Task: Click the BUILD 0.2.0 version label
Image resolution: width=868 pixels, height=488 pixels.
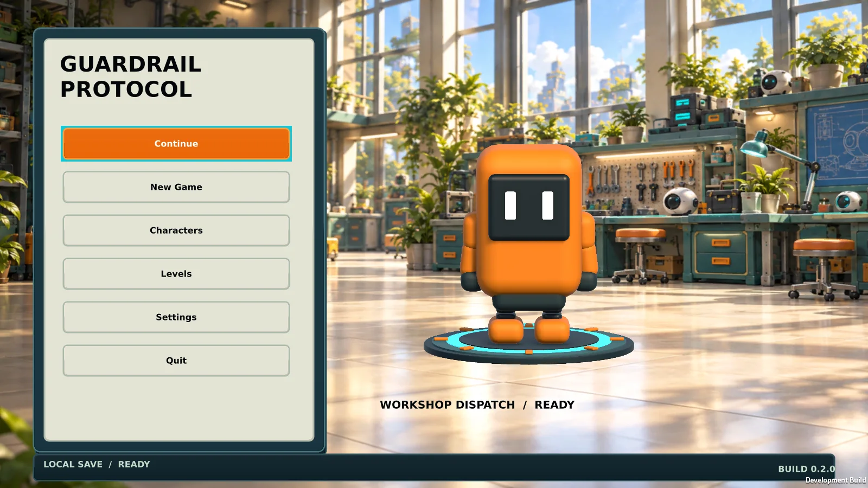Action: (x=806, y=468)
